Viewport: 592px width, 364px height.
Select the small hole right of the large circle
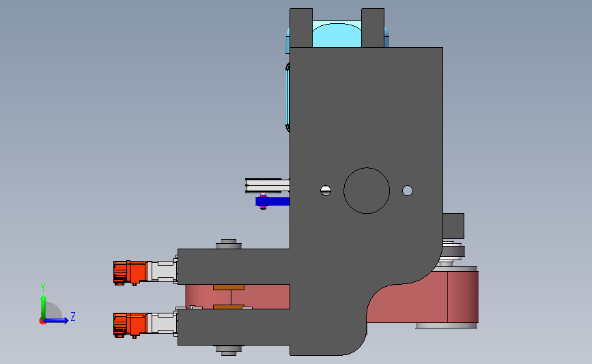[x=408, y=191]
